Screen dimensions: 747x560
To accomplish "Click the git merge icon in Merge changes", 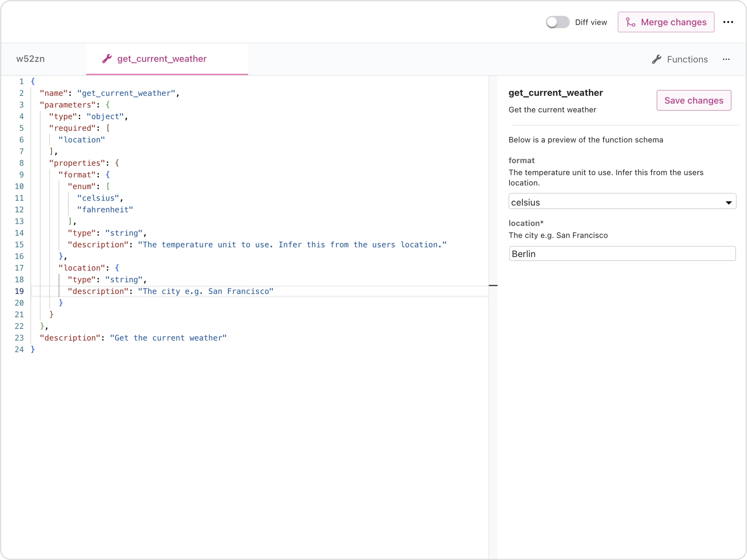I will (630, 22).
